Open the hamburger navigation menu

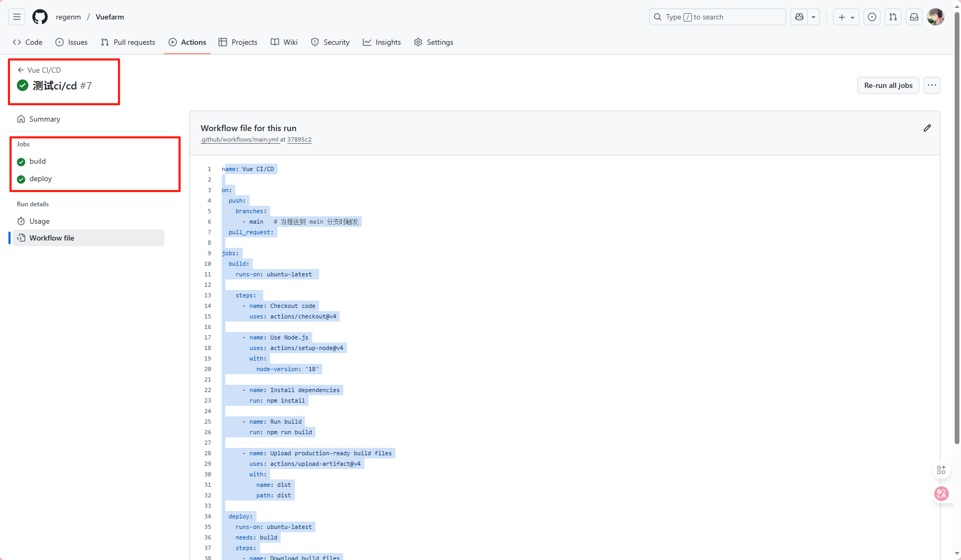[16, 16]
